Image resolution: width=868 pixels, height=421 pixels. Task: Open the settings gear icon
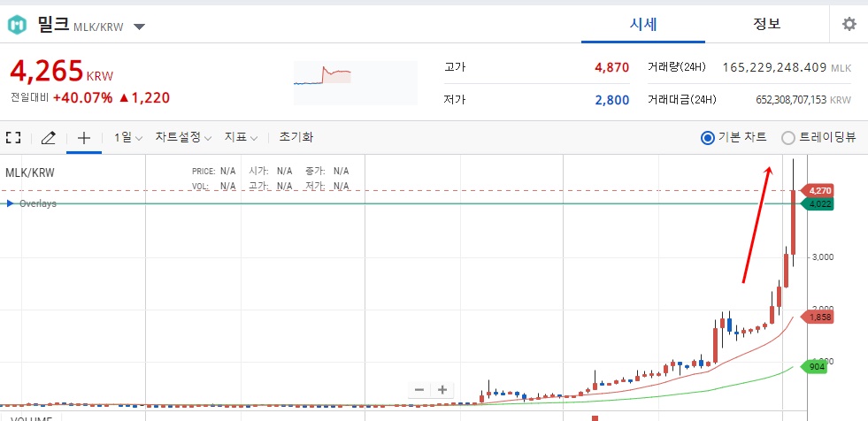(849, 25)
